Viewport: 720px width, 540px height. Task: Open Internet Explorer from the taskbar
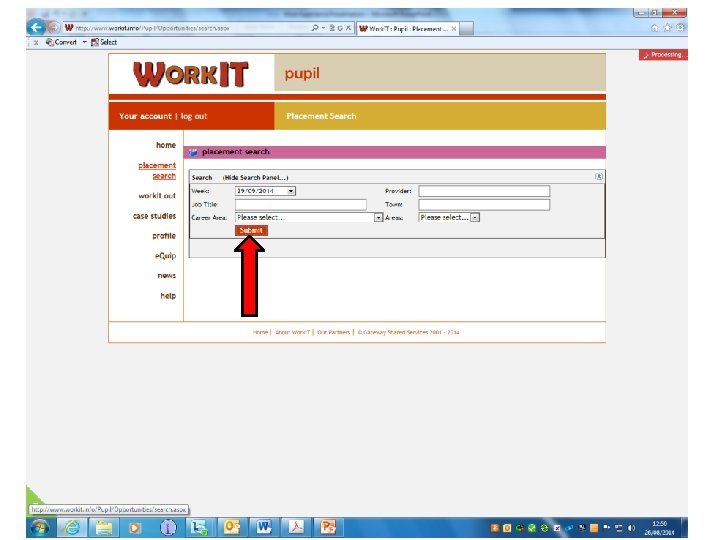point(72,527)
